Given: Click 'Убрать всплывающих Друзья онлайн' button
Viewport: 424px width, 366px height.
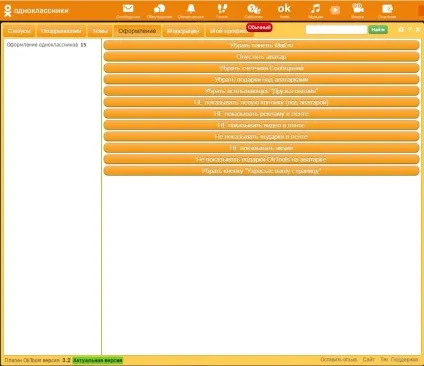Looking at the screenshot, I should coord(261,91).
